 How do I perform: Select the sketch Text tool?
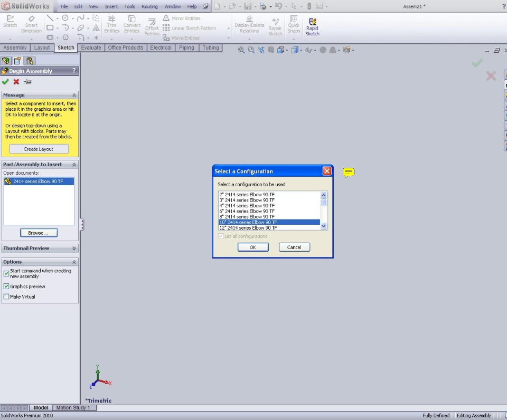pos(96,28)
